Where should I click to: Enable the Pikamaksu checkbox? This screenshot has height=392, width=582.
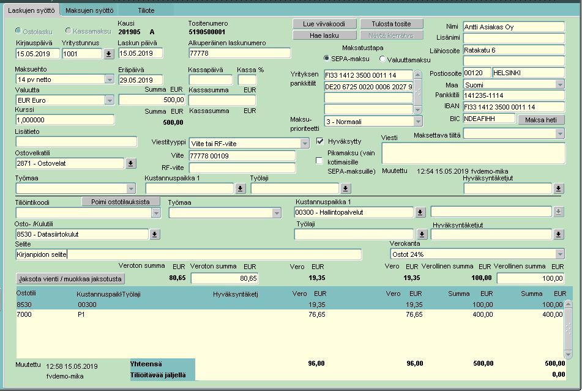coord(319,161)
